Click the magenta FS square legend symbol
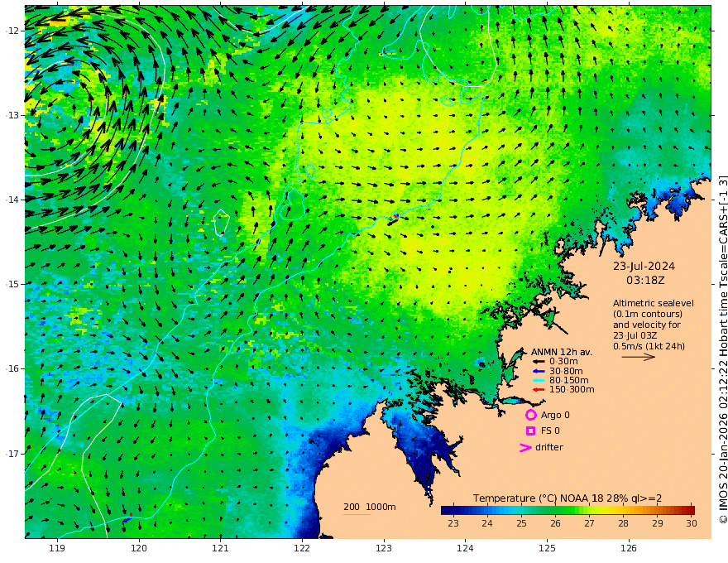Screen dimensions: 728x563 (x=530, y=431)
